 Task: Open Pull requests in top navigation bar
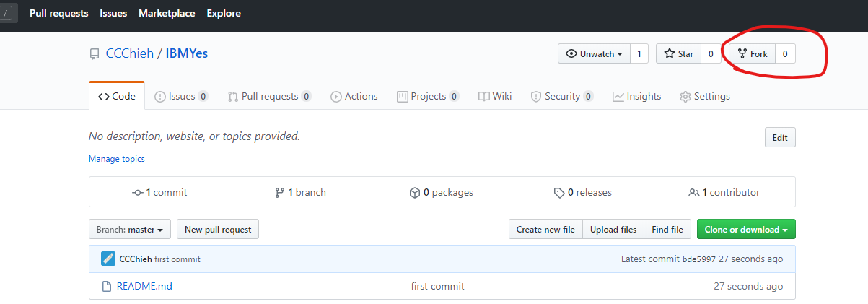click(59, 13)
